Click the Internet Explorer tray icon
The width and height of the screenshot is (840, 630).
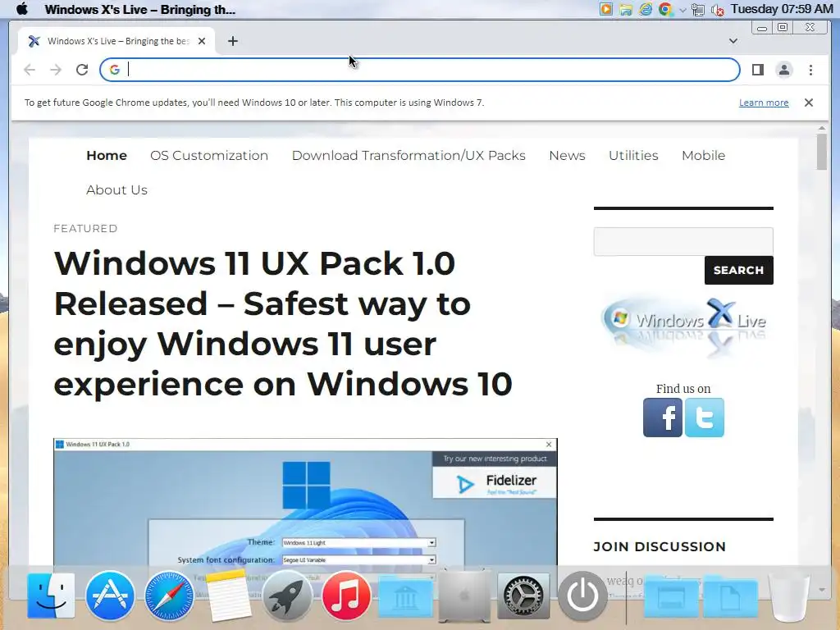pos(646,9)
